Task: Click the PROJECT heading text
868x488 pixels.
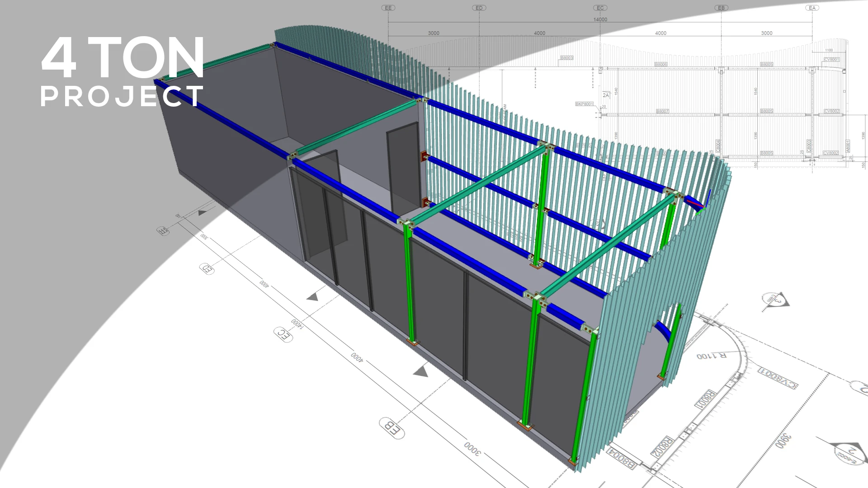Action: pos(122,96)
